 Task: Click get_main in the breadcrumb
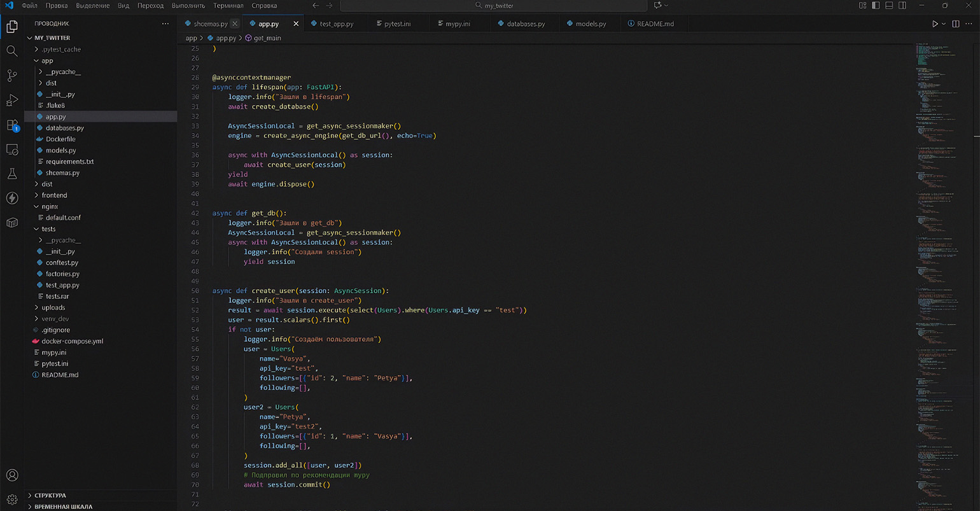point(267,38)
